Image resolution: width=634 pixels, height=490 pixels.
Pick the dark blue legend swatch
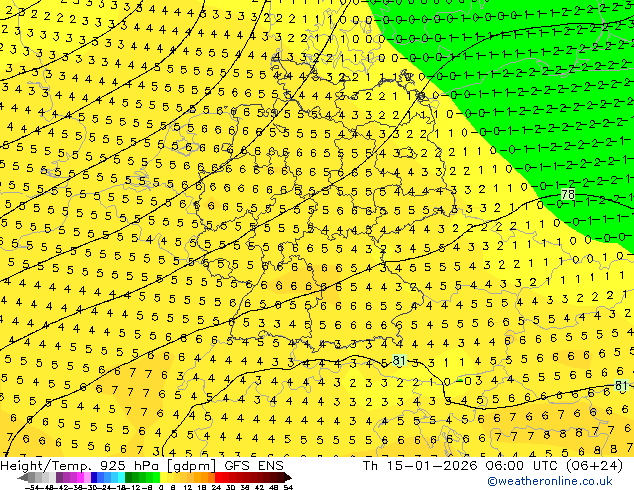(94, 477)
